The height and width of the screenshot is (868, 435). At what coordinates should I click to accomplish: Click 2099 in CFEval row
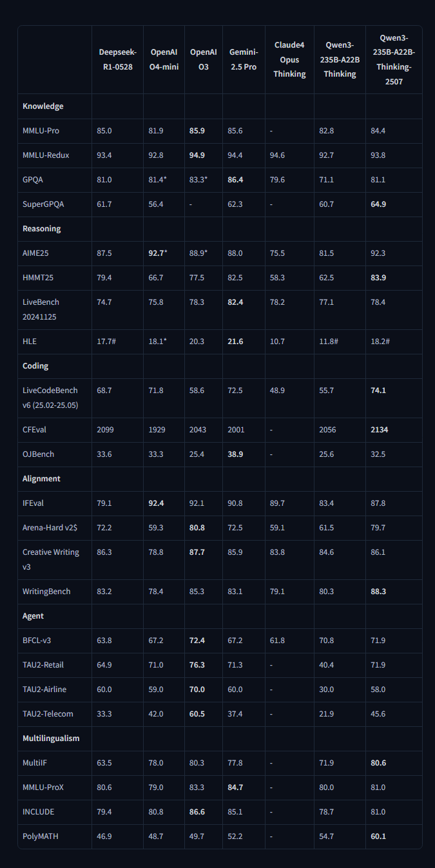coord(104,430)
